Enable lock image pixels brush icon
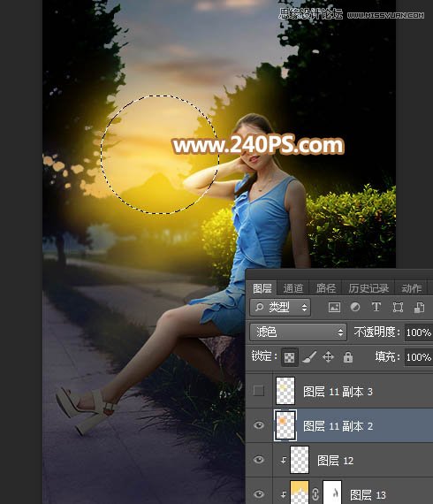The width and height of the screenshot is (433, 504). click(x=309, y=357)
